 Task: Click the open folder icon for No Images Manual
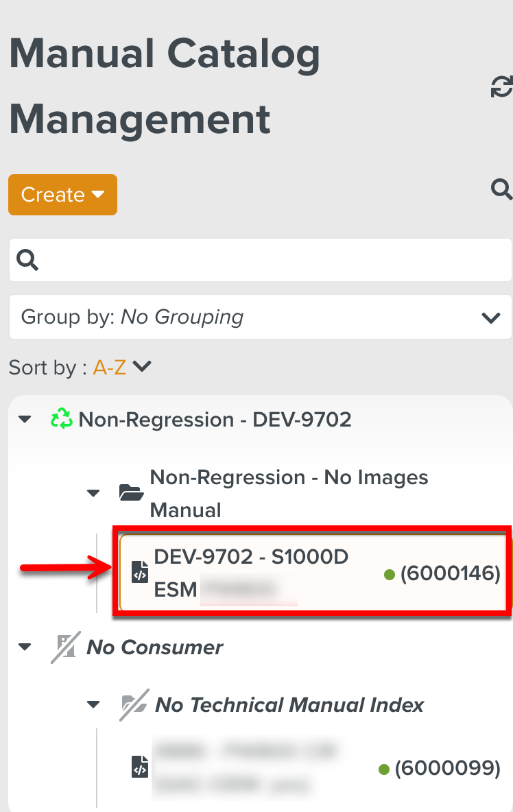(130, 492)
